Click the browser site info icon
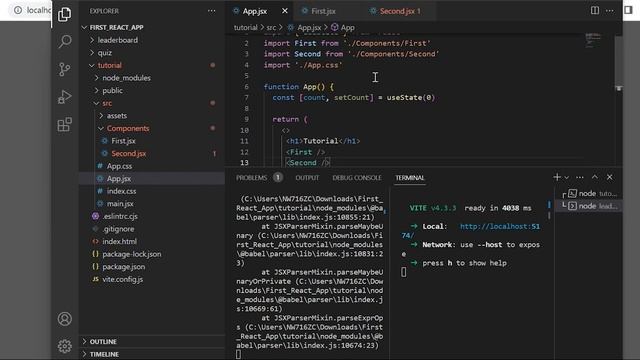 [x=18, y=10]
